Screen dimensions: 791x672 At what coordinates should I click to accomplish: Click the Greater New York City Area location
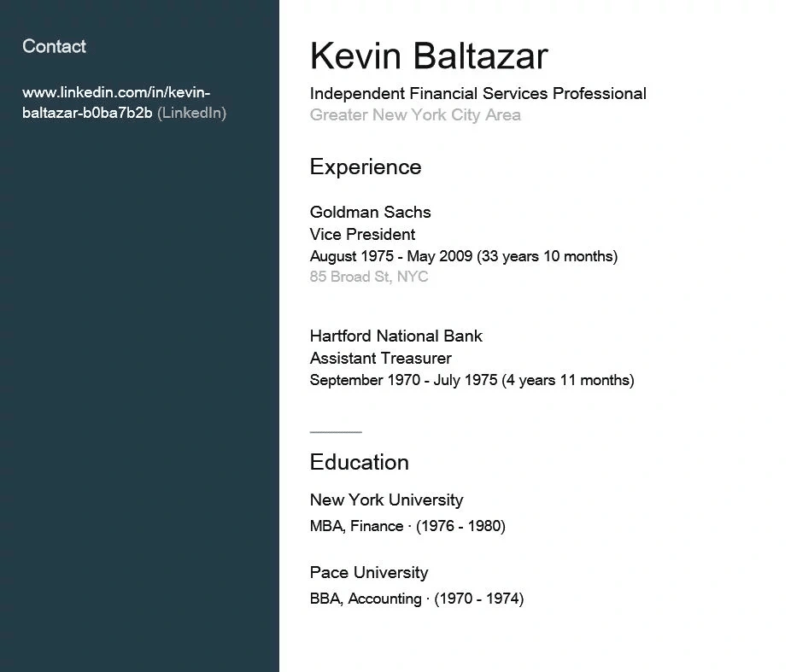tap(415, 115)
